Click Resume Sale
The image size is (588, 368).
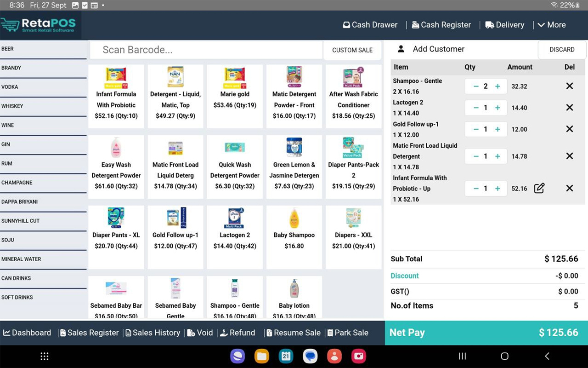tap(293, 333)
